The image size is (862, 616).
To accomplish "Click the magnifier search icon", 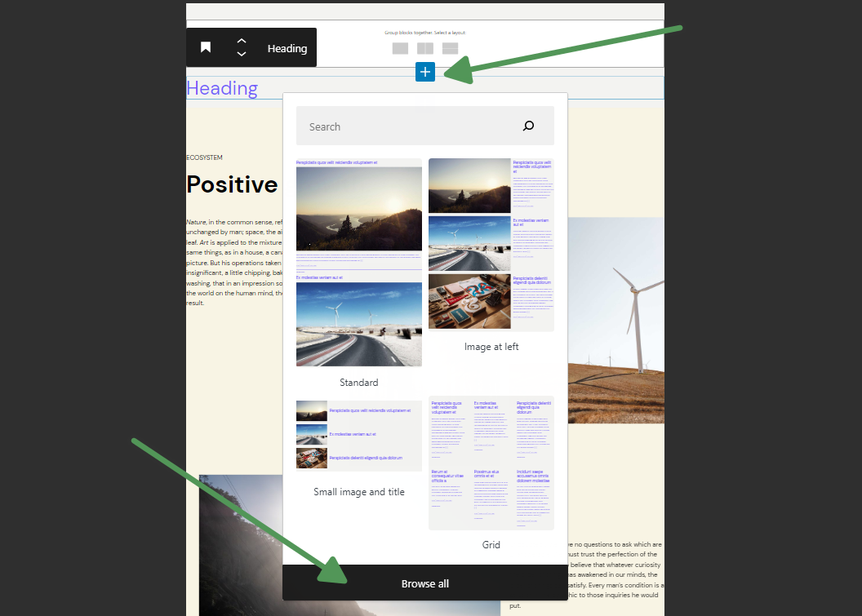I will [x=528, y=126].
